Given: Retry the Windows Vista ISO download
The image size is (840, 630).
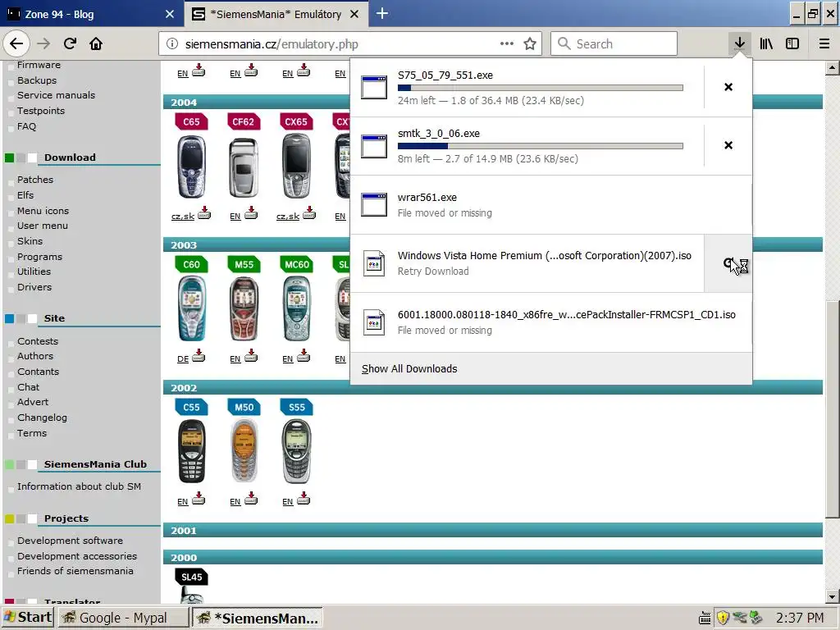Looking at the screenshot, I should [x=728, y=263].
